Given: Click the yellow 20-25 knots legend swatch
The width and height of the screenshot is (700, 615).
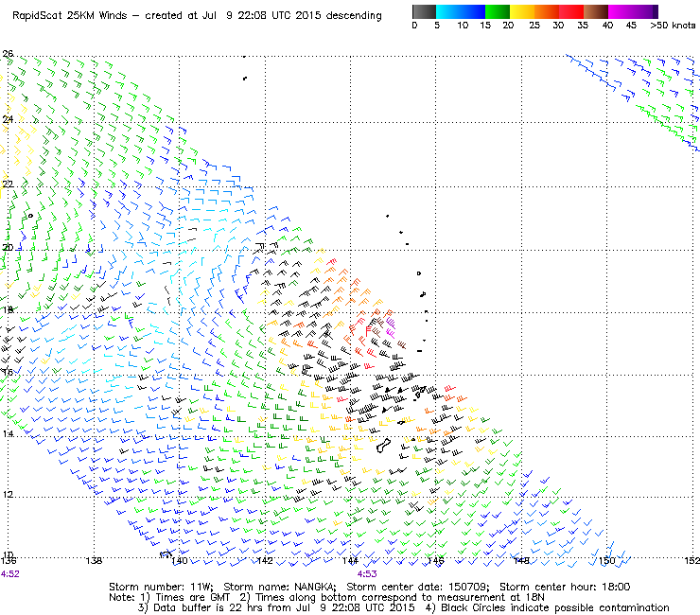Looking at the screenshot, I should (522, 11).
